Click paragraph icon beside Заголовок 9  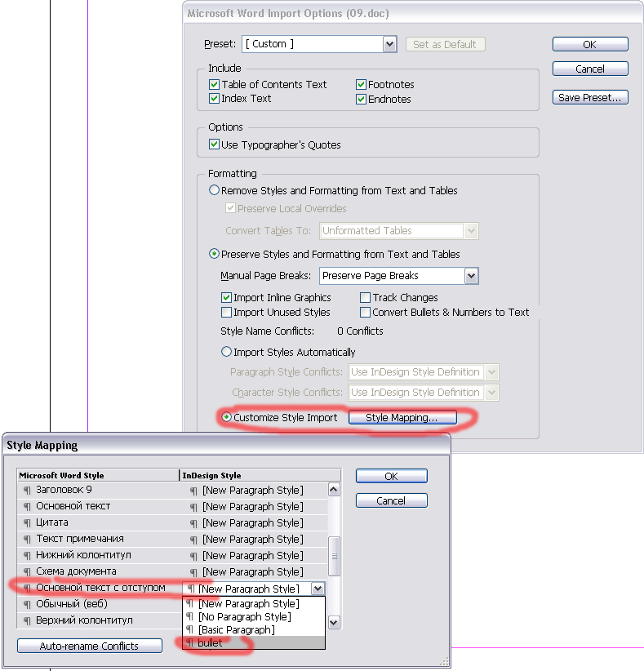[28, 491]
